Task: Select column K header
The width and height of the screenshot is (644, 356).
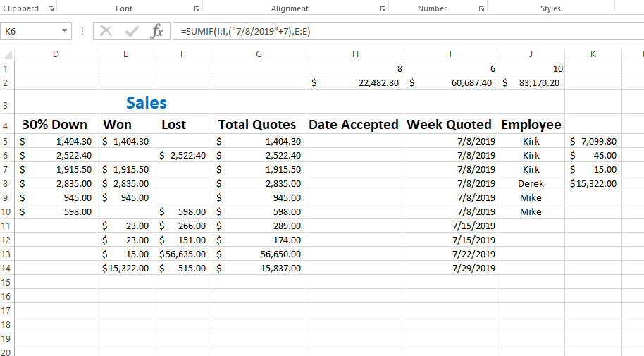Action: pos(593,54)
